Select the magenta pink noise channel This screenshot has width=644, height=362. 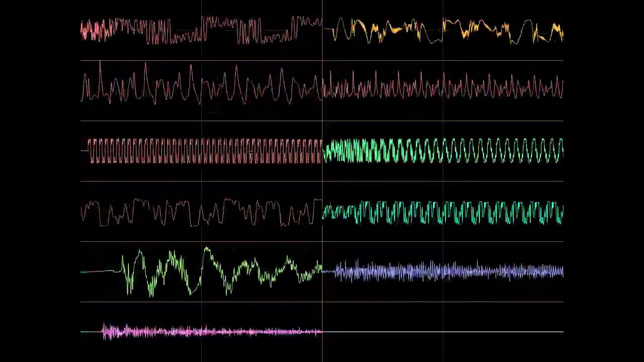tap(201, 332)
